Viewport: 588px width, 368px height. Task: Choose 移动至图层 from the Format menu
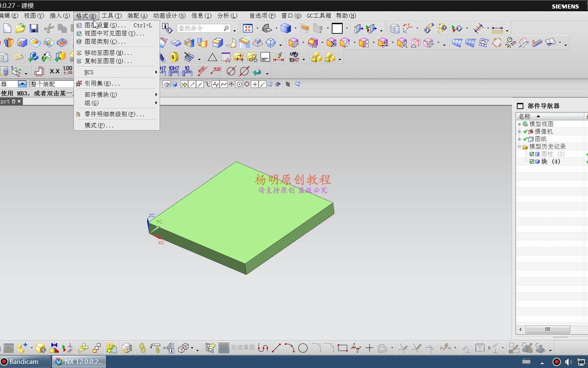(105, 52)
